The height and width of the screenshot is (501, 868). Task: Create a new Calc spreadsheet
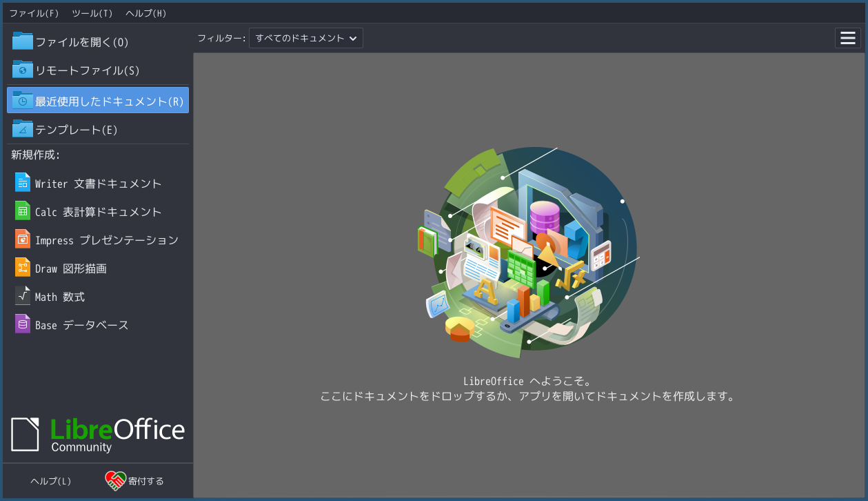point(99,211)
